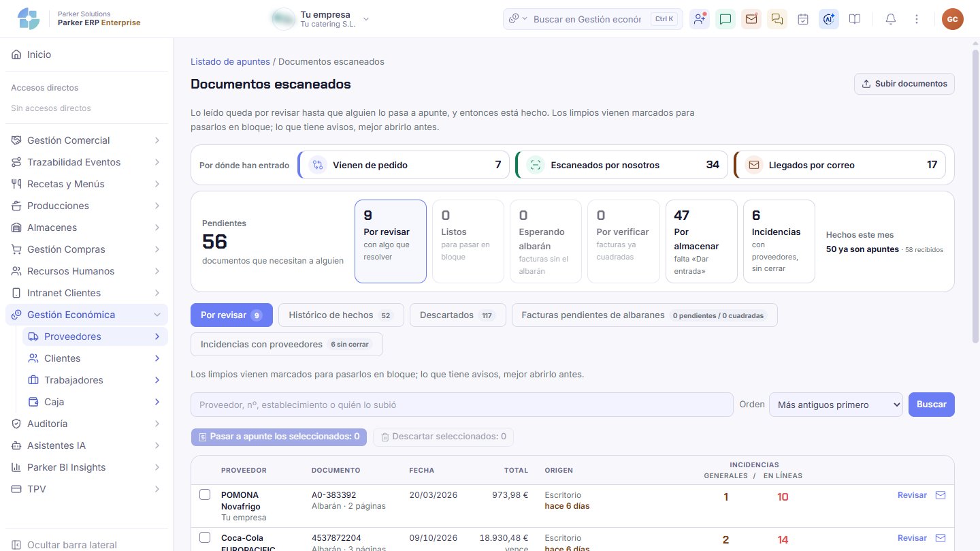Image resolution: width=980 pixels, height=551 pixels.
Task: Check the Coca-Cola row checkbox
Action: [x=205, y=537]
